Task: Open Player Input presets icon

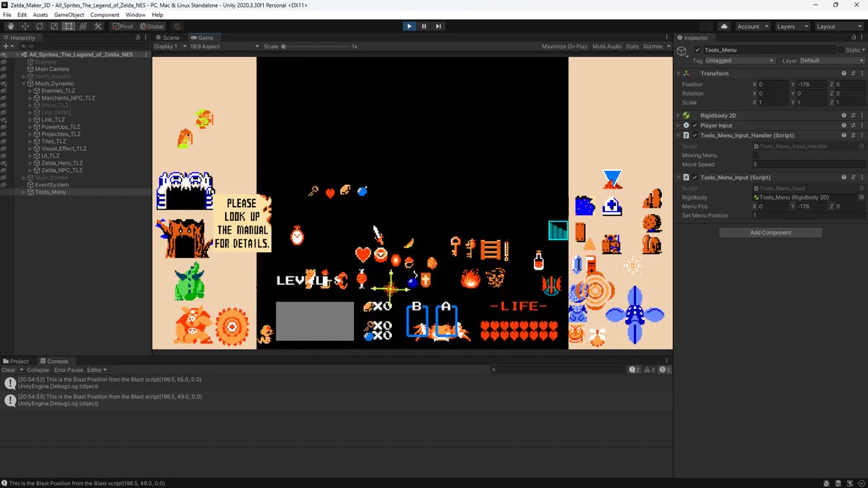Action: pyautogui.click(x=853, y=125)
